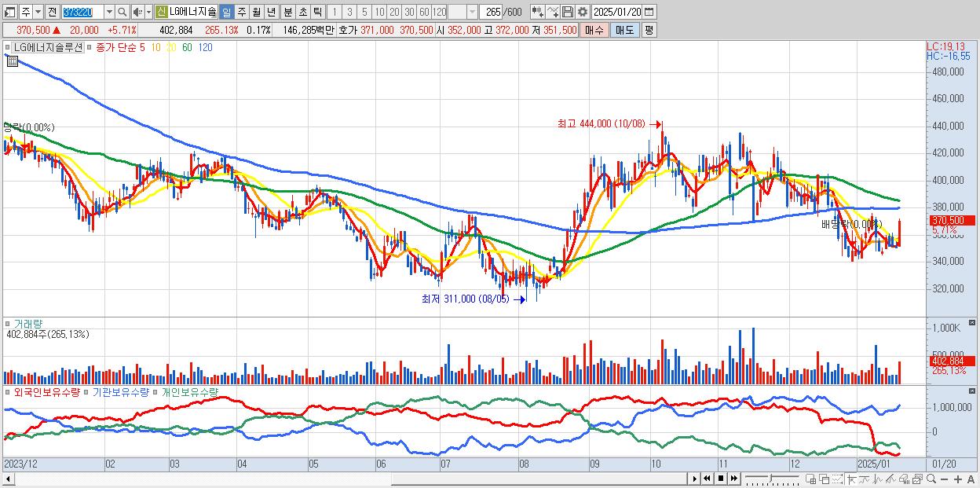Save chart with the floppy disk icon
The width and height of the screenshot is (980, 488).
point(568,13)
